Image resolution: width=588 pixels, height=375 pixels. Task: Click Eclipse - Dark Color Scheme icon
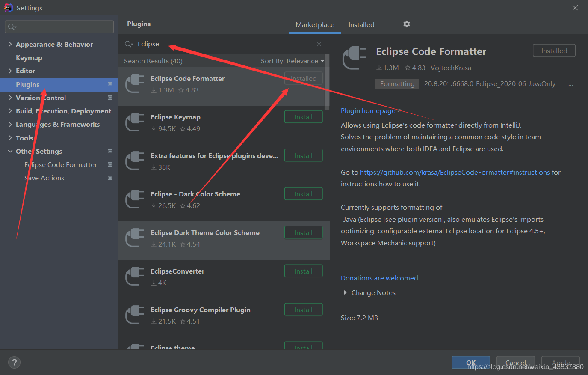[135, 199]
